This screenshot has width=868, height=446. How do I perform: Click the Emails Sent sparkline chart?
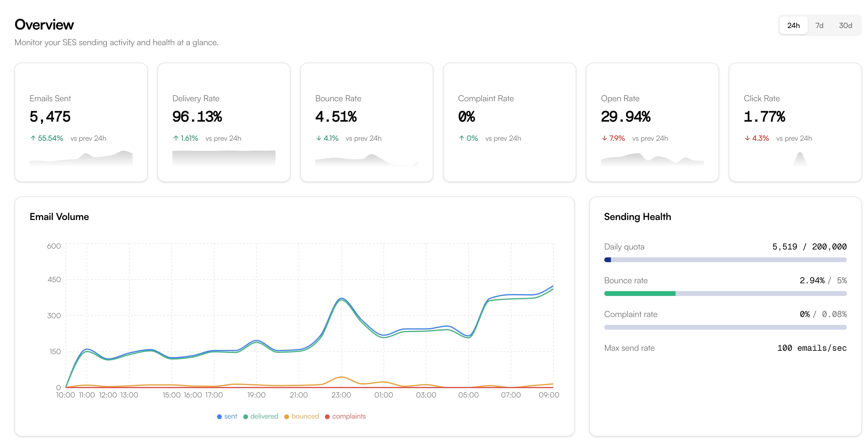tap(81, 158)
